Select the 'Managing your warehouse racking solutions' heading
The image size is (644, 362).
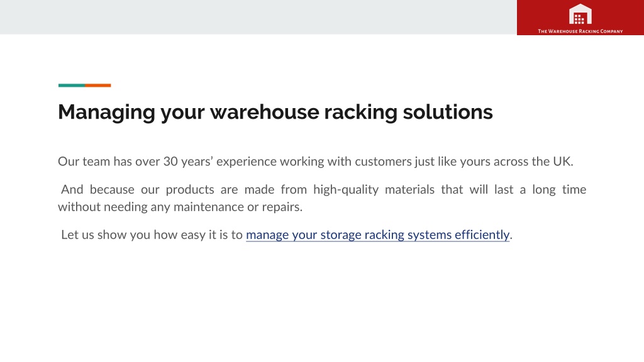(x=275, y=112)
